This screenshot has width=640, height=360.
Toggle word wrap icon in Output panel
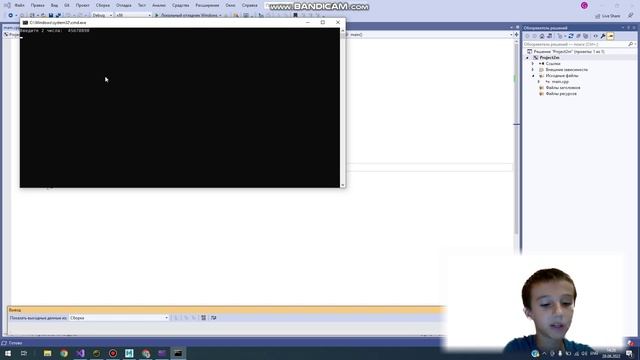coord(213,318)
